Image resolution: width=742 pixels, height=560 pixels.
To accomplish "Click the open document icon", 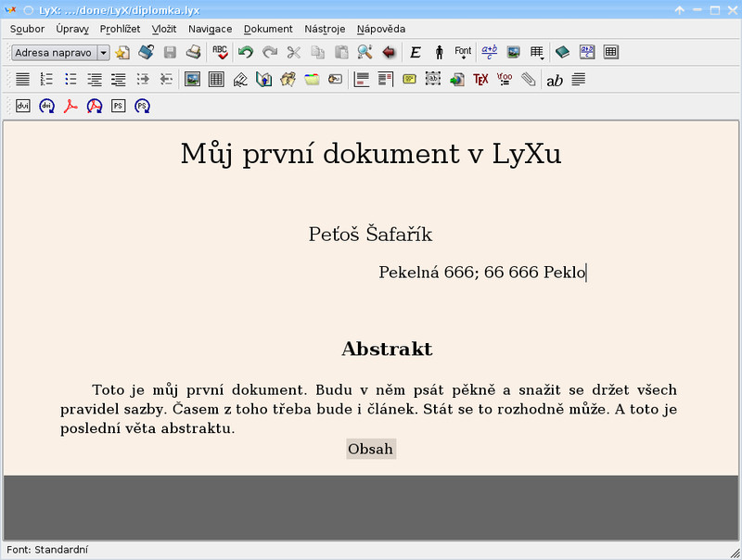I will click(147, 52).
